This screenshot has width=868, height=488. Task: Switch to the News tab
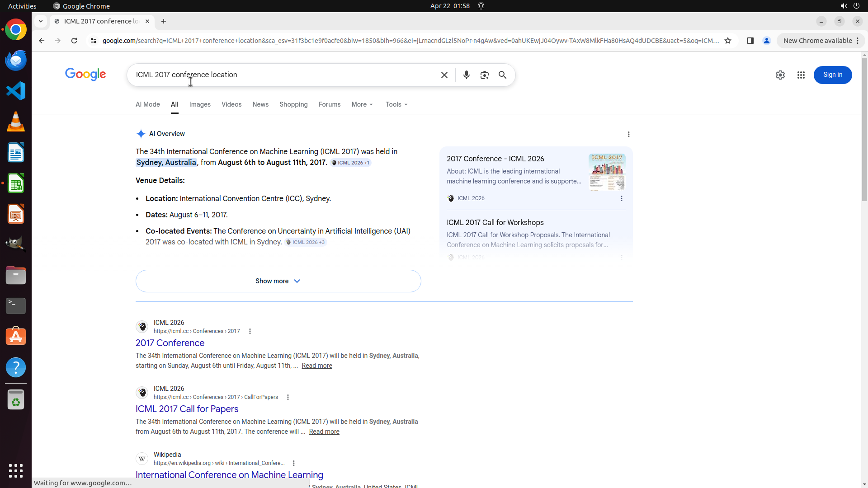click(260, 104)
